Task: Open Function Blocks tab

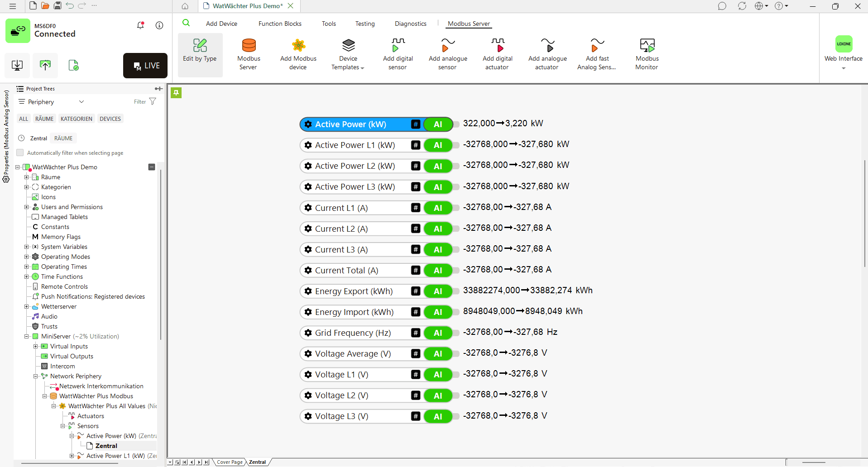Action: (x=280, y=24)
